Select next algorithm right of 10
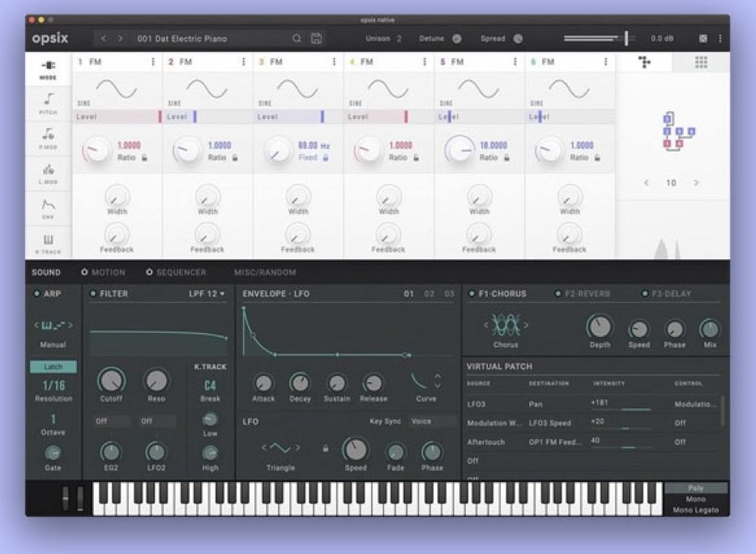Viewport: 756px width, 554px height. tap(696, 182)
